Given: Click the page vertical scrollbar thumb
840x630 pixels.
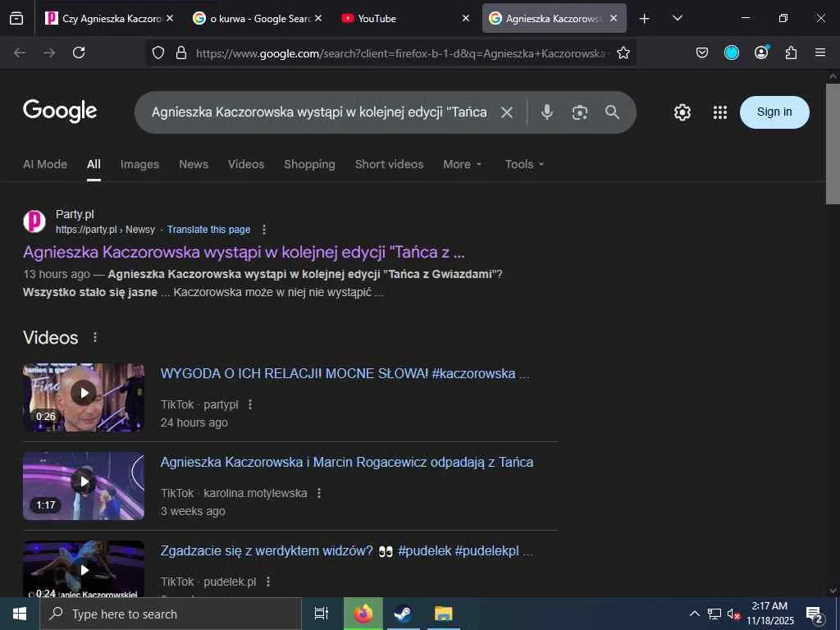Looking at the screenshot, I should pos(833,144).
